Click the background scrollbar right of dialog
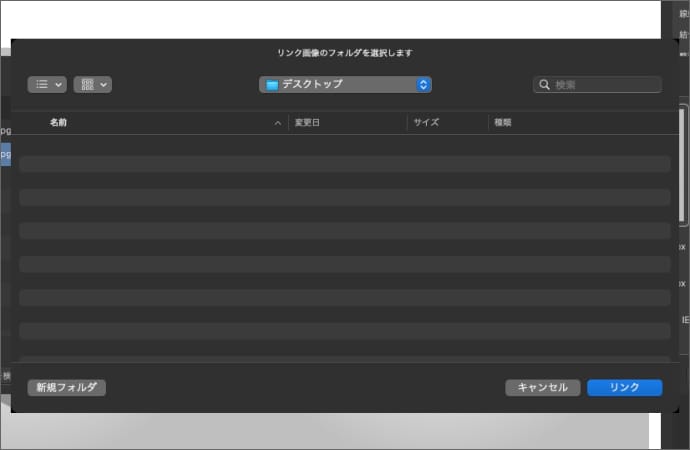 coord(683,165)
